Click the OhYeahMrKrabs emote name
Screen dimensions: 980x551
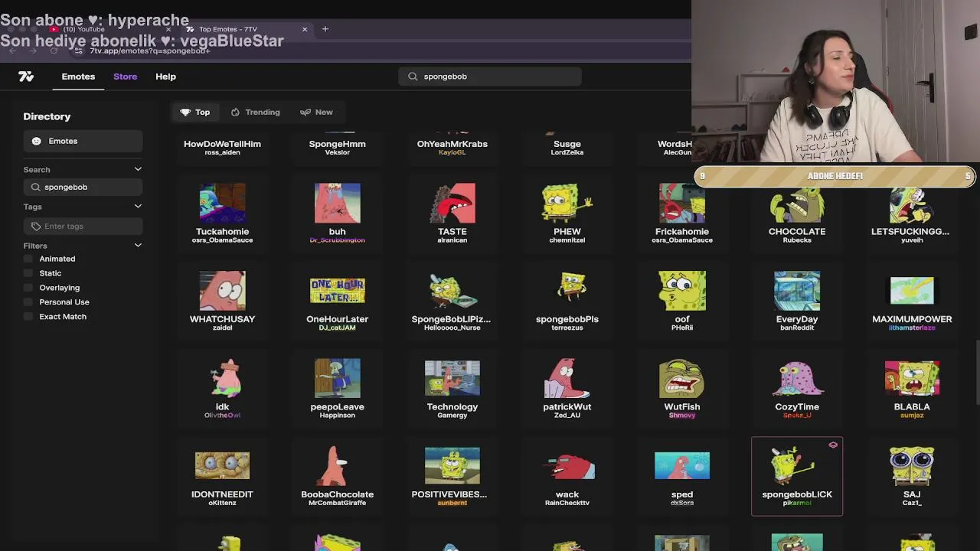click(x=452, y=144)
